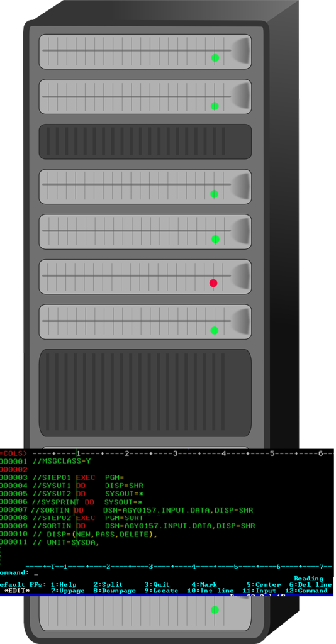Select the 2:Split PF key label
This screenshot has width=336, height=644.
pos(108,584)
